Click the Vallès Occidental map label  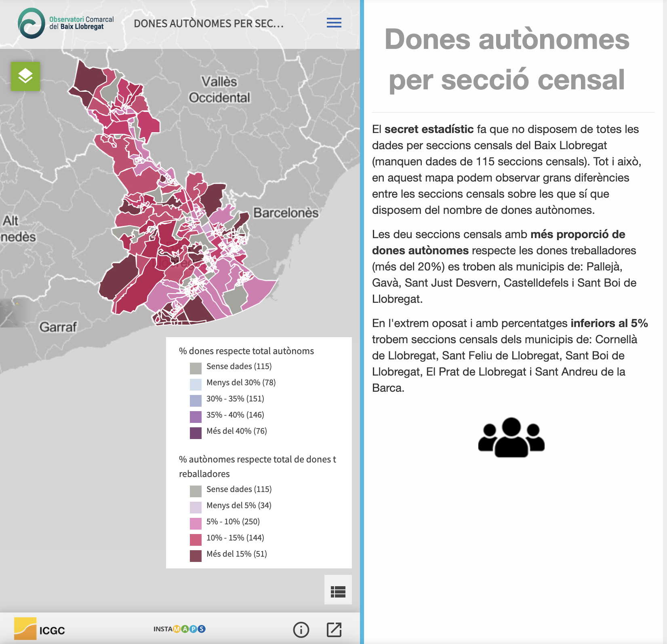coord(219,90)
